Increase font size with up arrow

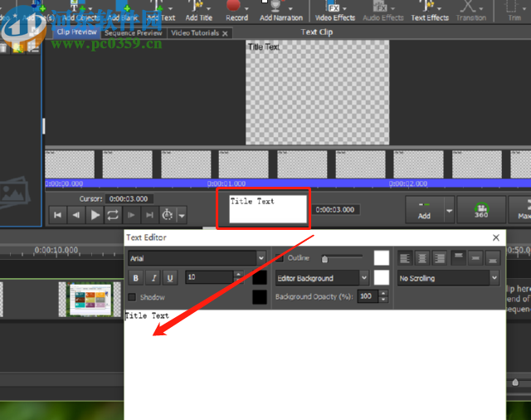pos(238,274)
